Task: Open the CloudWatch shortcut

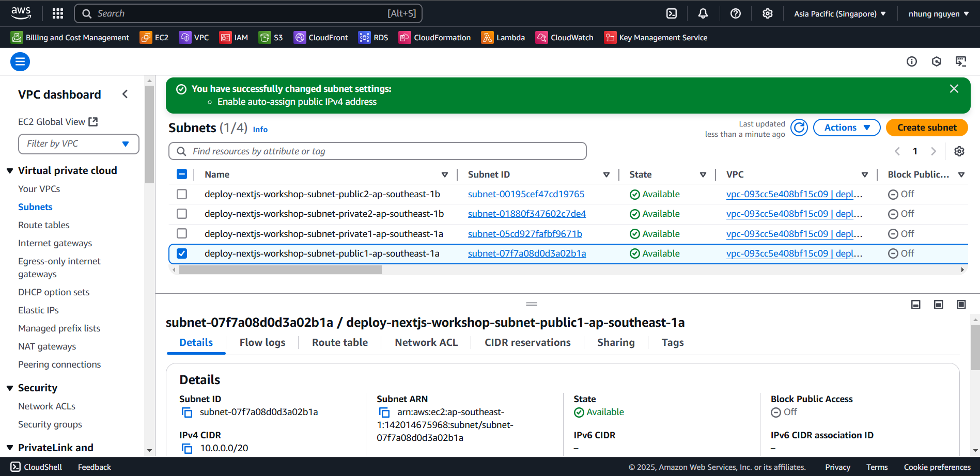Action: (x=564, y=38)
